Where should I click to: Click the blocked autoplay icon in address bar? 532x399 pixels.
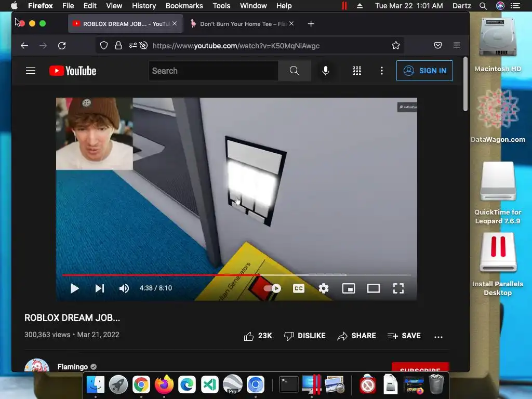(x=143, y=46)
